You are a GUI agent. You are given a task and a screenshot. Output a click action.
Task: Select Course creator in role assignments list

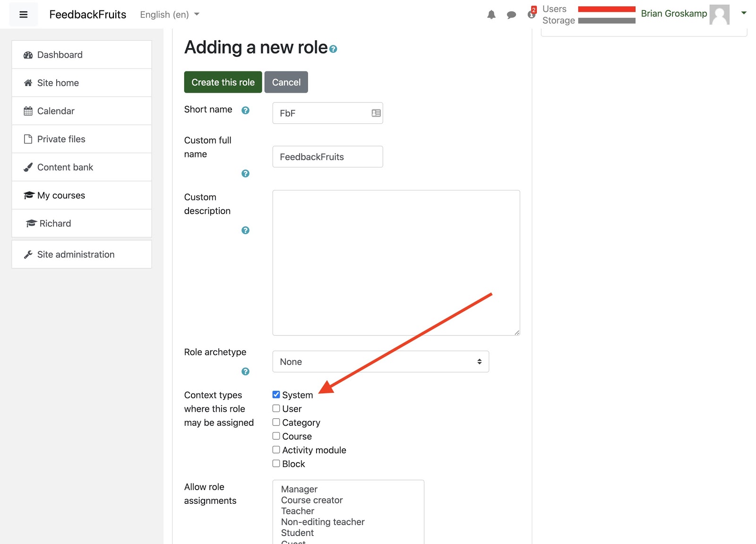(x=312, y=500)
